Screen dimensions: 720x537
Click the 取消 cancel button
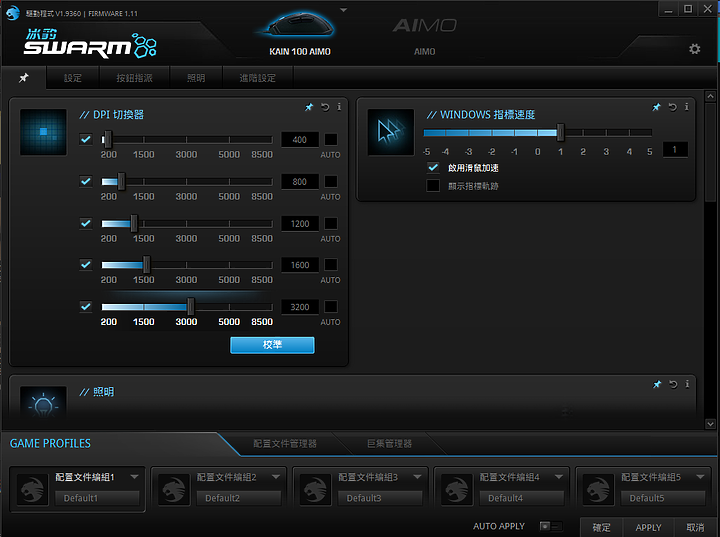pos(695,527)
